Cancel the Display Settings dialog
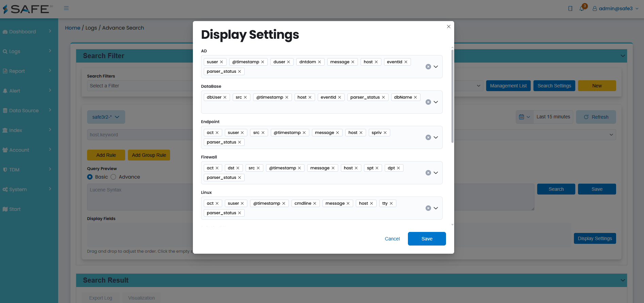 tap(392, 239)
